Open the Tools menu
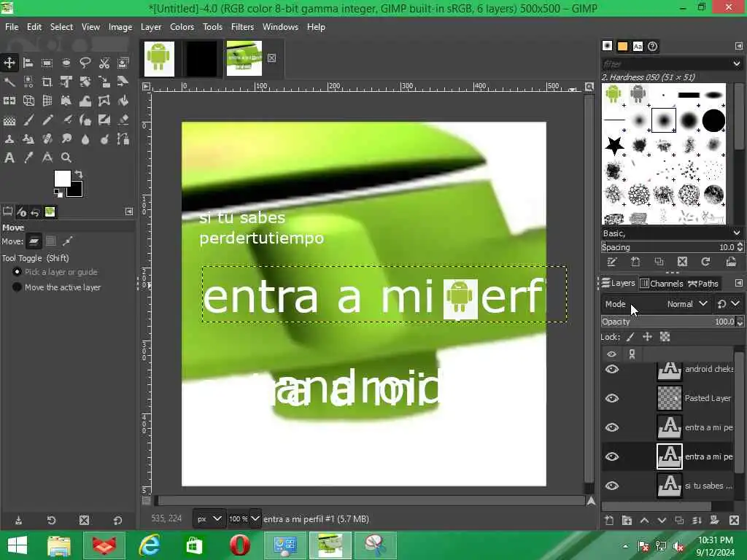The height and width of the screenshot is (560, 747). point(212,27)
